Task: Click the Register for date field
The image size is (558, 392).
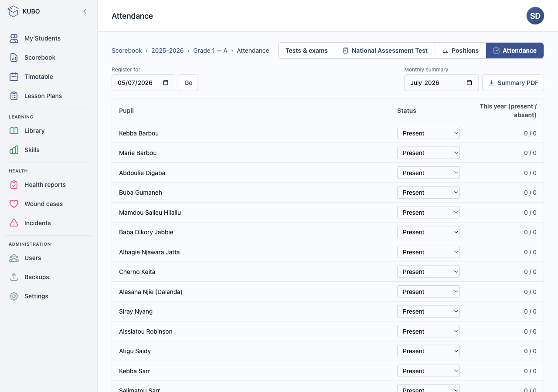Action: [143, 83]
